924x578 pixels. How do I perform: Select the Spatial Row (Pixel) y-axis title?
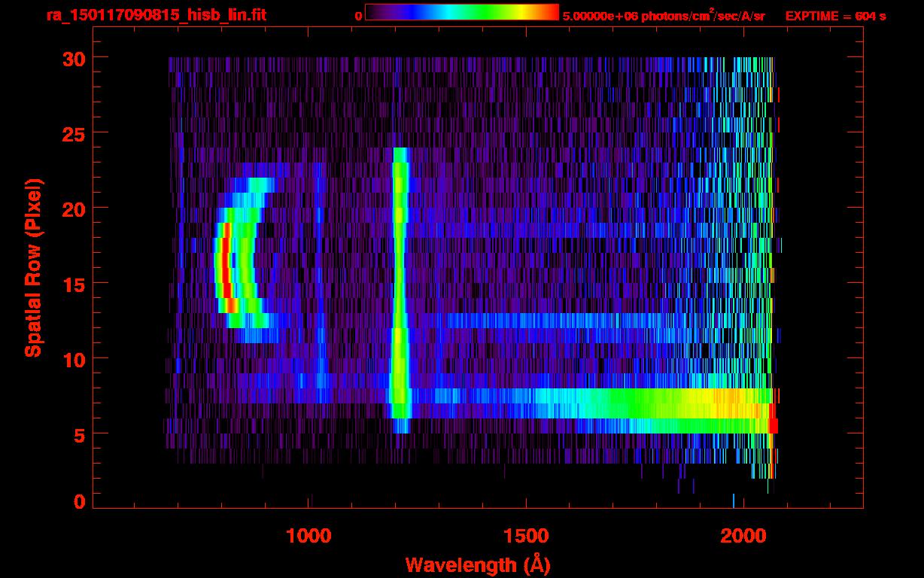[x=33, y=267]
